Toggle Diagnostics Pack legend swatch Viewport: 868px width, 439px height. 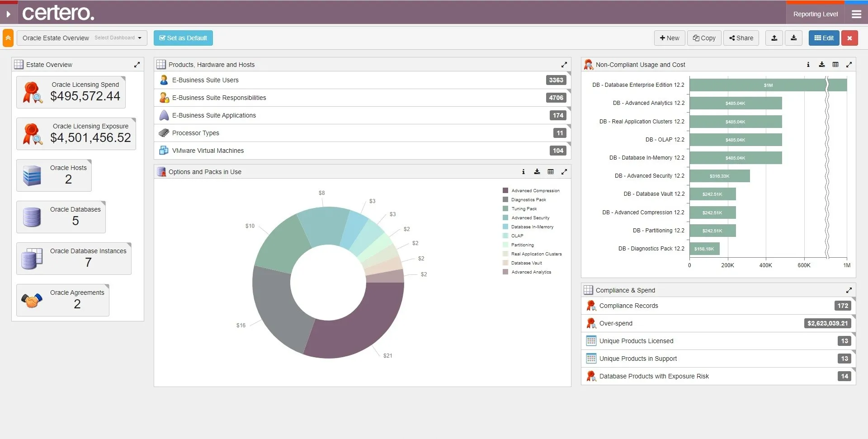[505, 200]
